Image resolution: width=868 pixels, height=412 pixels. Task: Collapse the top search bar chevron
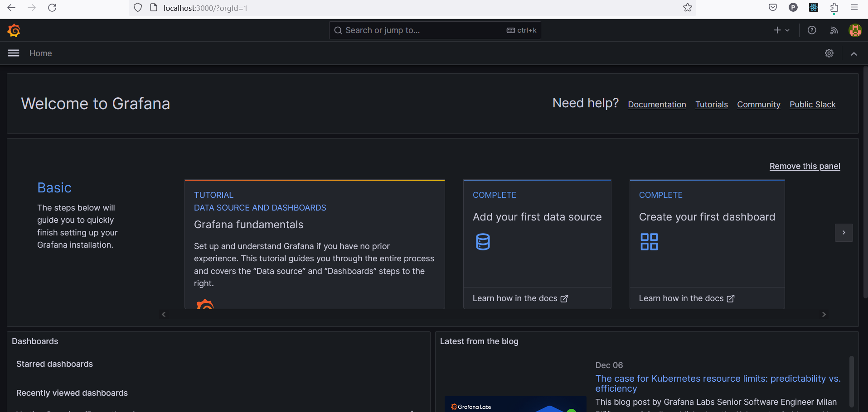(x=854, y=53)
